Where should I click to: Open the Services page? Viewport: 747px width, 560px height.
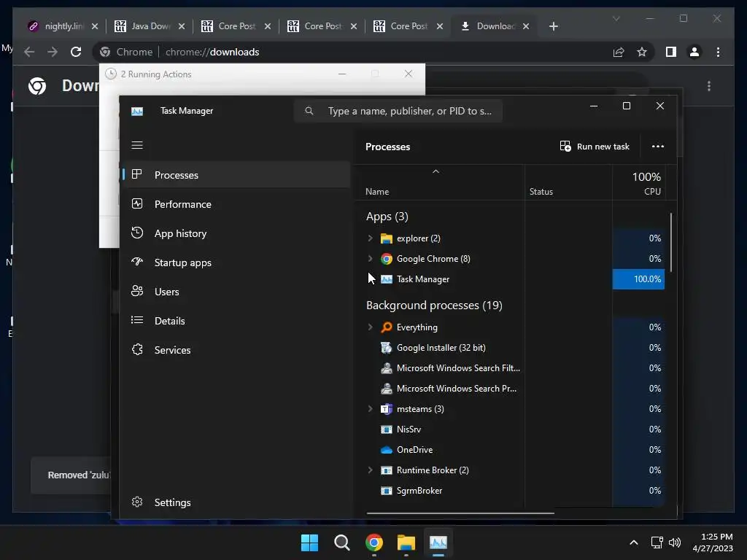pyautogui.click(x=236, y=349)
